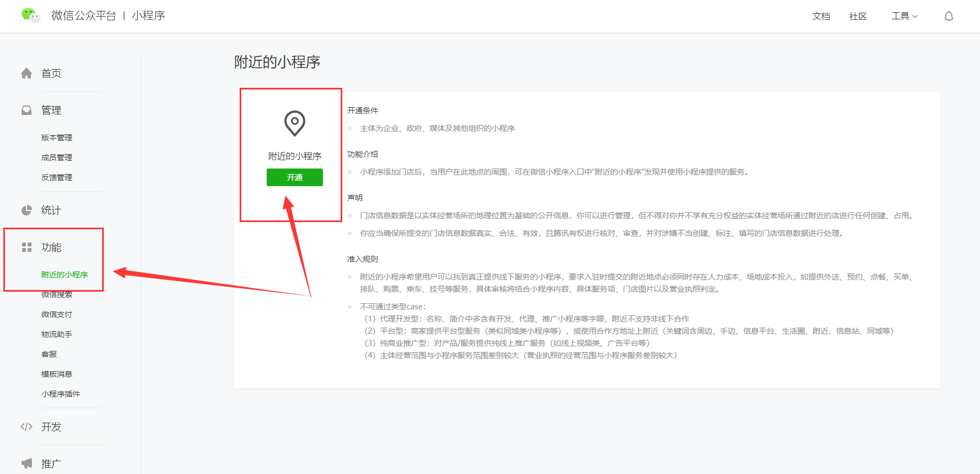980x474 pixels.
Task: Select 管理 section in sidebar
Action: coord(51,110)
